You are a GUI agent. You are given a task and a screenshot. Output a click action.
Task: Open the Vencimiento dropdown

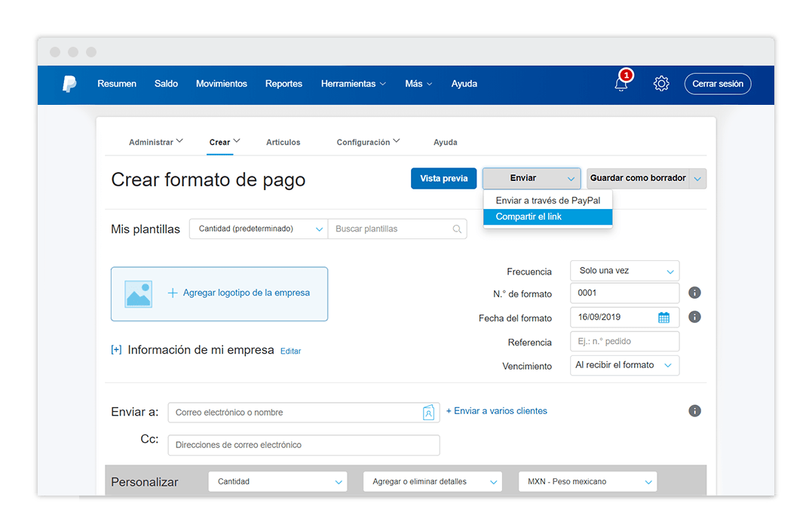pyautogui.click(x=624, y=365)
